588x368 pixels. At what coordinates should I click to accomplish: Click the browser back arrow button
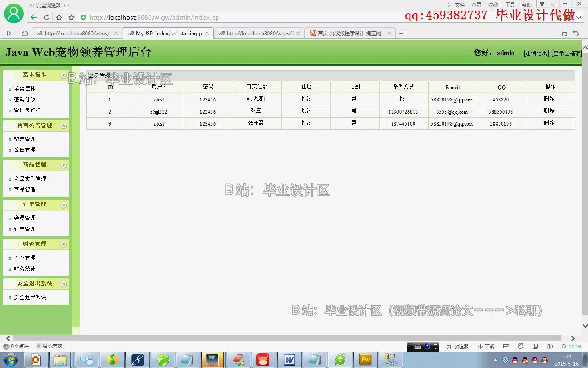pos(33,17)
